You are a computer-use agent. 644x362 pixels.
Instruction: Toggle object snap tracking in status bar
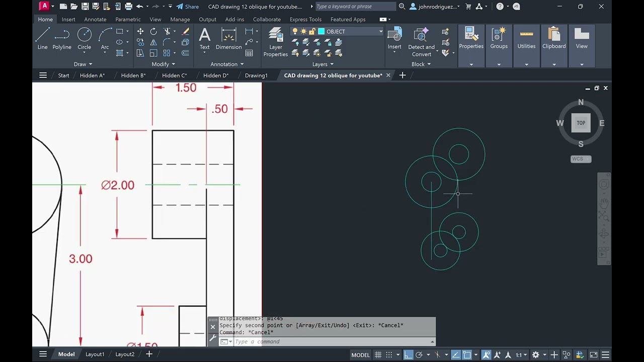pos(455,354)
